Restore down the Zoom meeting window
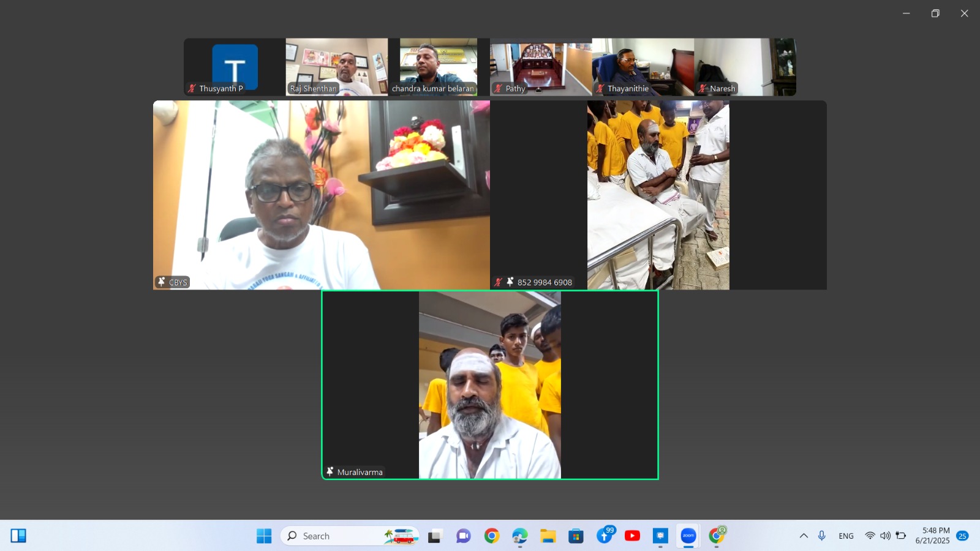 pyautogui.click(x=935, y=13)
